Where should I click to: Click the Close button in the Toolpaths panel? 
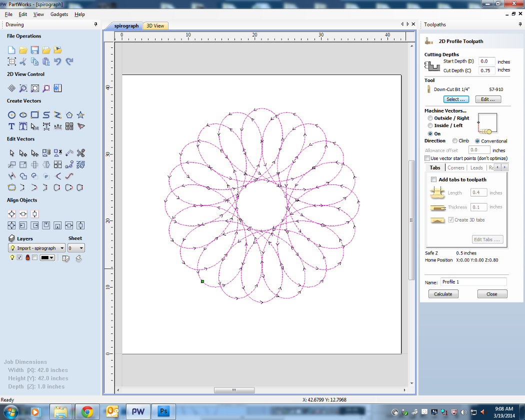click(492, 293)
